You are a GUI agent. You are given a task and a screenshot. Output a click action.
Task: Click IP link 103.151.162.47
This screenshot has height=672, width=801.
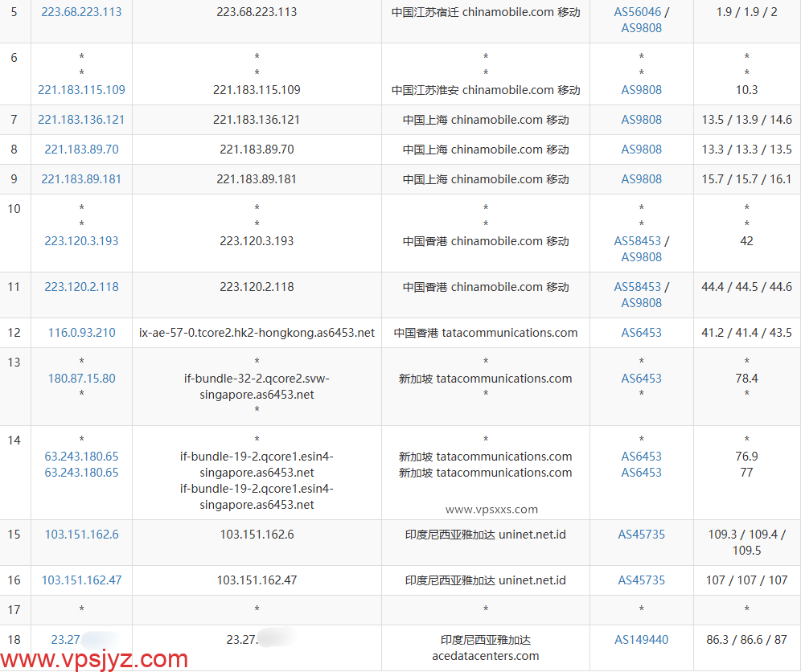click(x=81, y=580)
